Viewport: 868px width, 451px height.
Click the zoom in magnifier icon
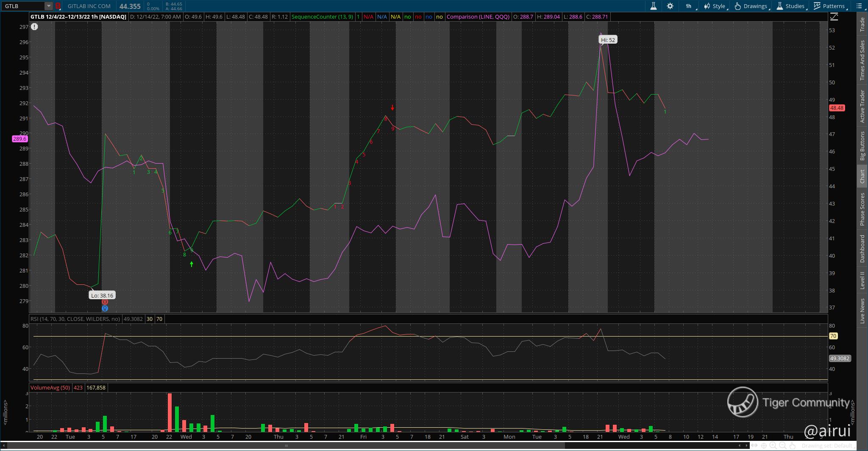[773, 445]
